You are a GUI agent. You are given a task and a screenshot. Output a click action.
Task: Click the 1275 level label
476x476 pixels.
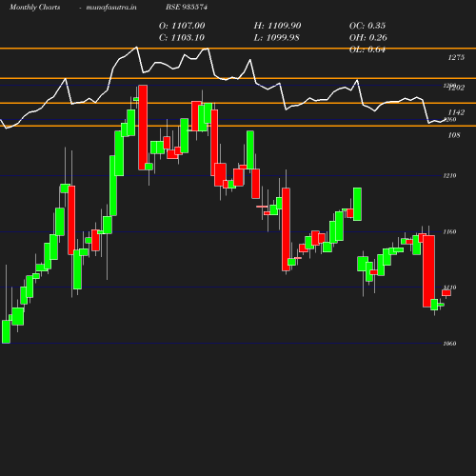pos(456,57)
